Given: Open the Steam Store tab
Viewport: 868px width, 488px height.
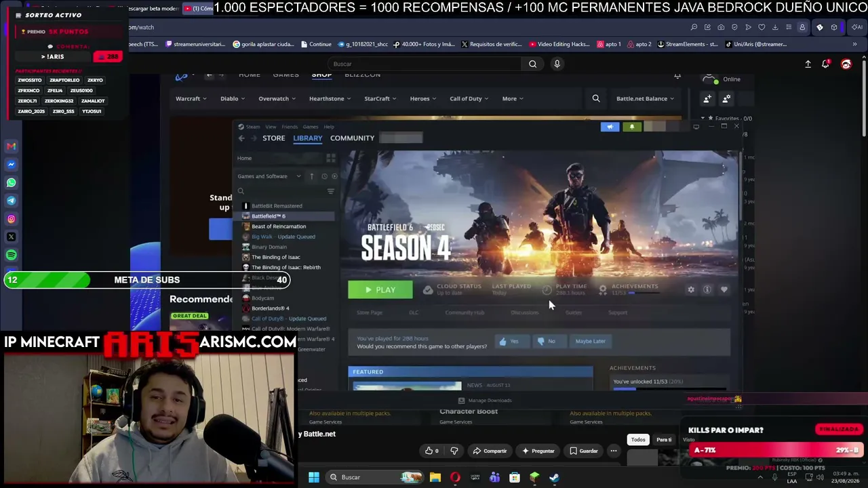Looking at the screenshot, I should point(274,138).
